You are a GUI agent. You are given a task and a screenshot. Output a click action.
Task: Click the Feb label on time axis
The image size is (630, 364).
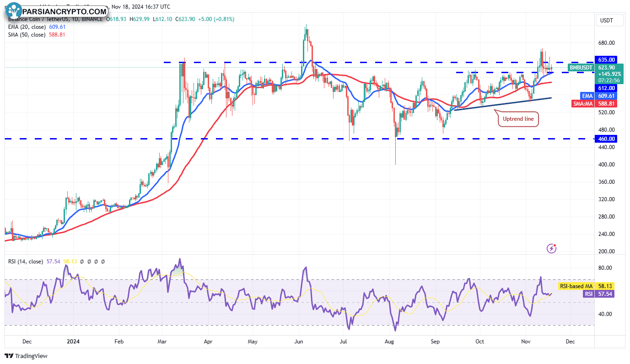[x=119, y=341]
